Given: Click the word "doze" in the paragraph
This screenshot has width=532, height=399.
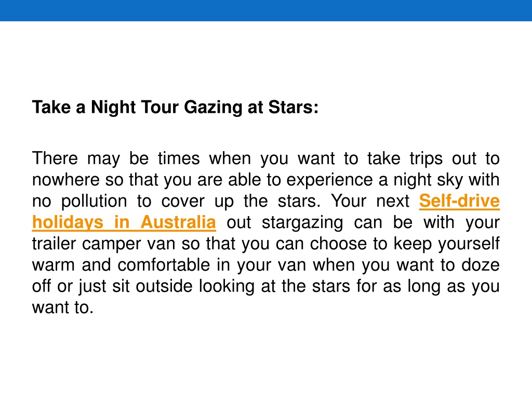Looking at the screenshot, I should point(481,265).
